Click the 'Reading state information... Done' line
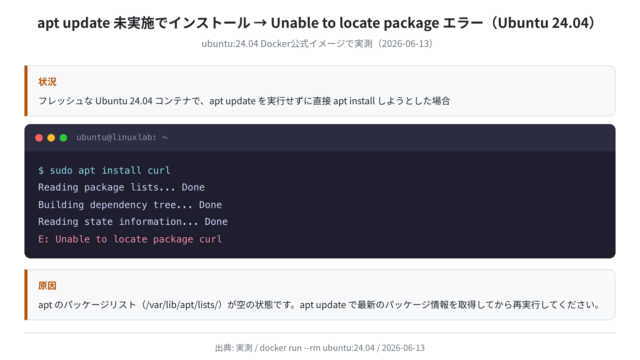The width and height of the screenshot is (640, 360). pos(133,222)
